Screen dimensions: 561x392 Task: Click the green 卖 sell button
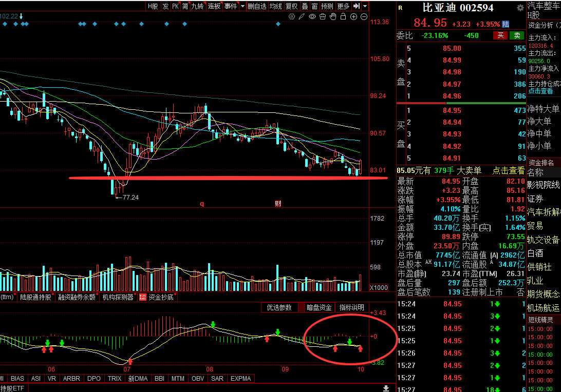pos(517,35)
